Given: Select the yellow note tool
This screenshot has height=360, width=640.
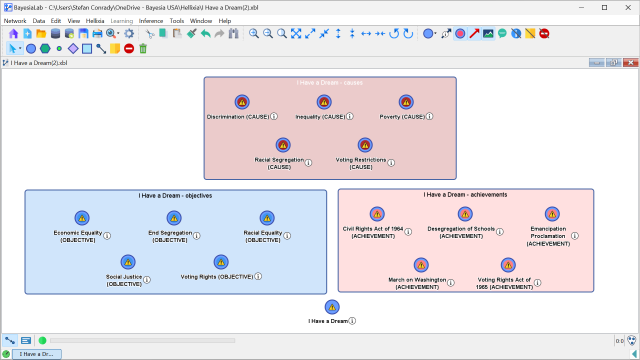Looking at the screenshot, I should [x=115, y=49].
